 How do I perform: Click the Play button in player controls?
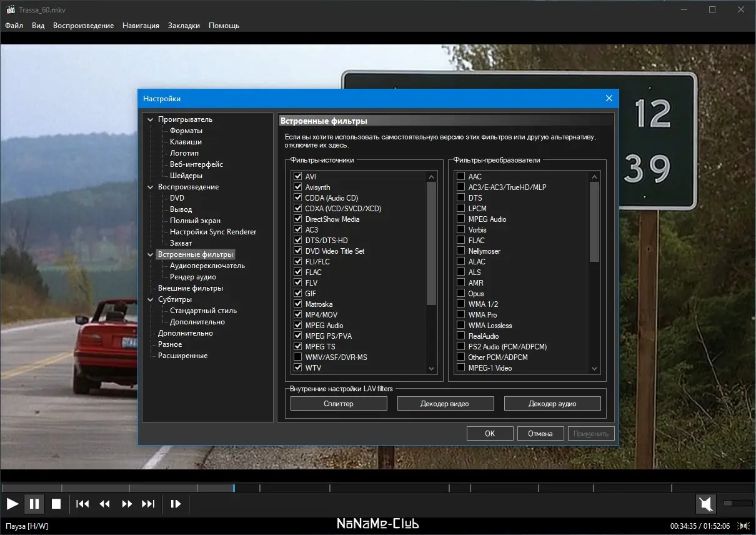12,504
